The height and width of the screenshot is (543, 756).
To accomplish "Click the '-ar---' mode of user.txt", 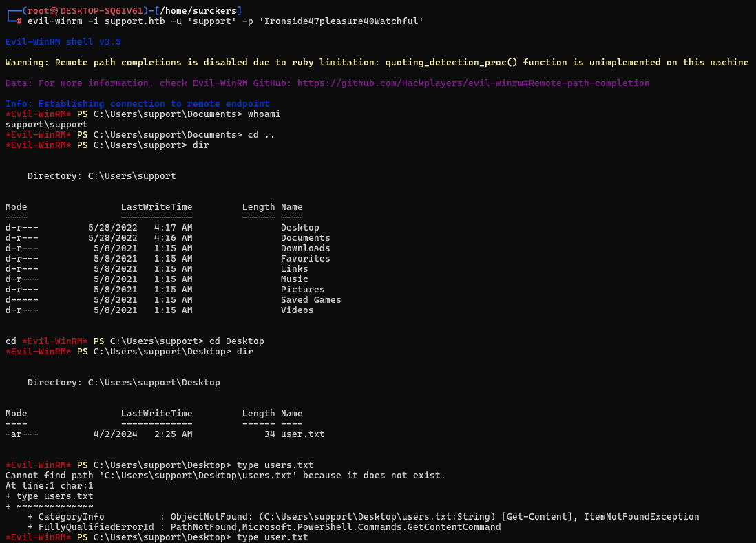I will [x=22, y=434].
